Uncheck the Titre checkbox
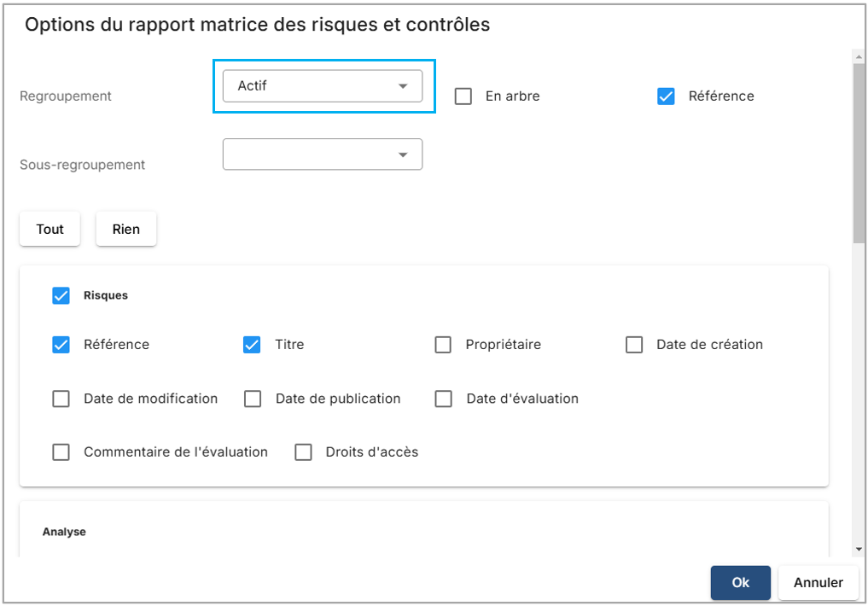 [252, 345]
